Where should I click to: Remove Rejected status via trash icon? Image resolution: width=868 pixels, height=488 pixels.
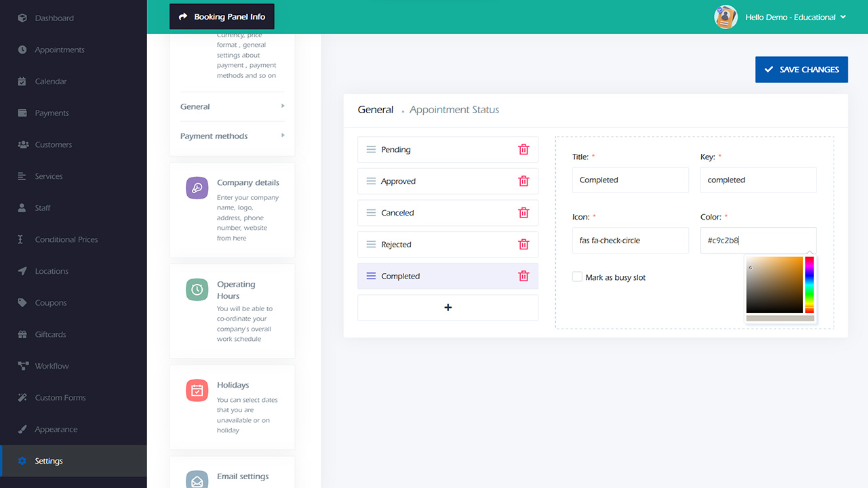(x=524, y=245)
